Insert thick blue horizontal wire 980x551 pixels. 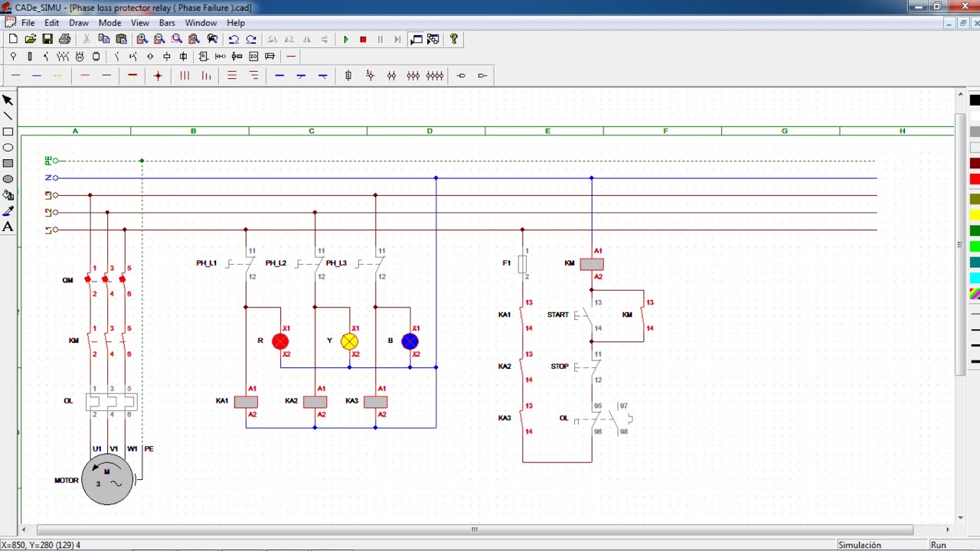(x=279, y=76)
